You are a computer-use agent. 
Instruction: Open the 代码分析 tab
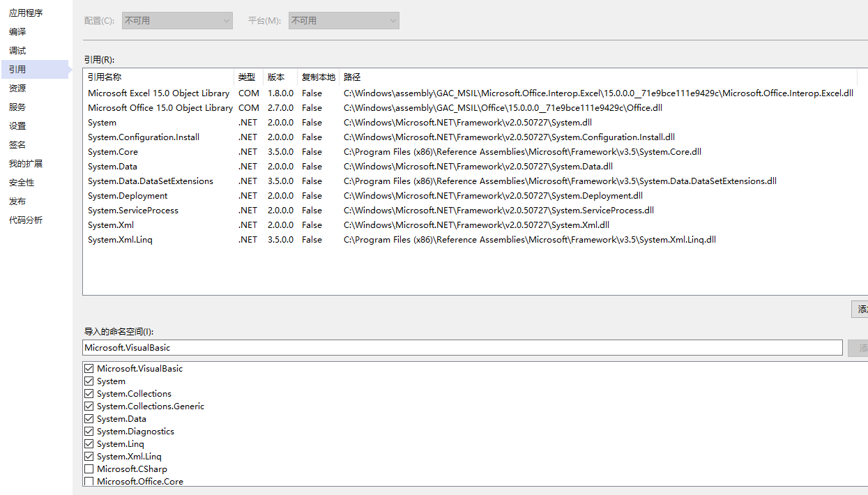click(26, 220)
